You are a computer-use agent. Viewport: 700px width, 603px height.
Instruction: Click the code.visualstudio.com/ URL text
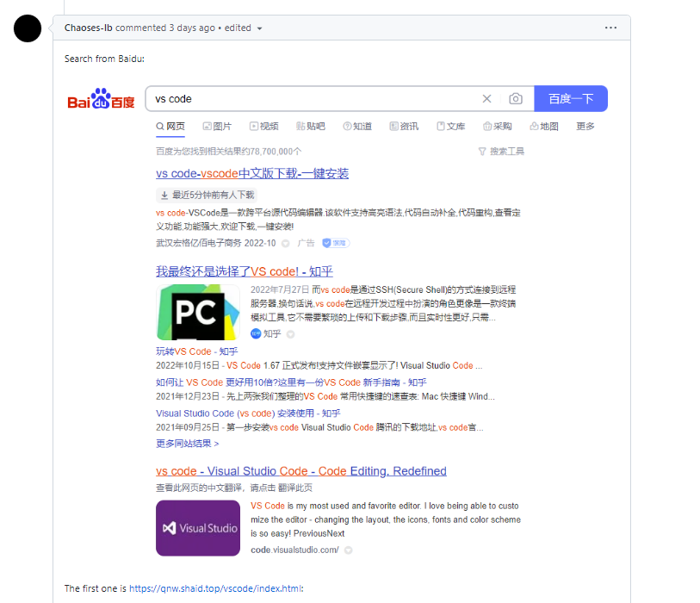click(294, 550)
